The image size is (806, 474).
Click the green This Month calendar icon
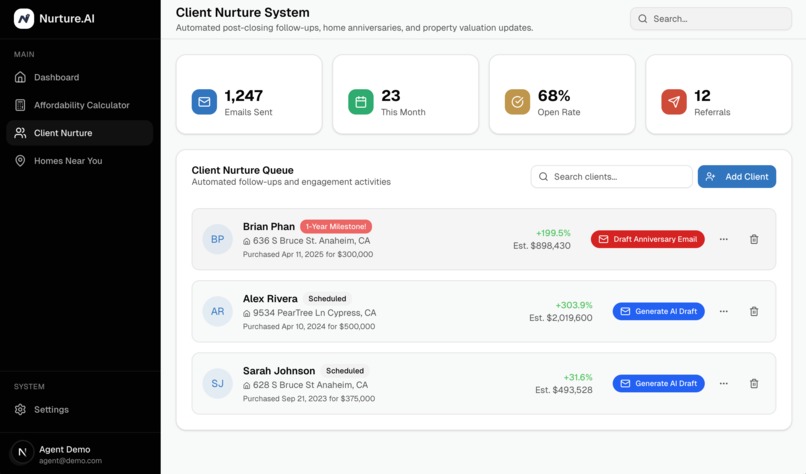pos(361,102)
